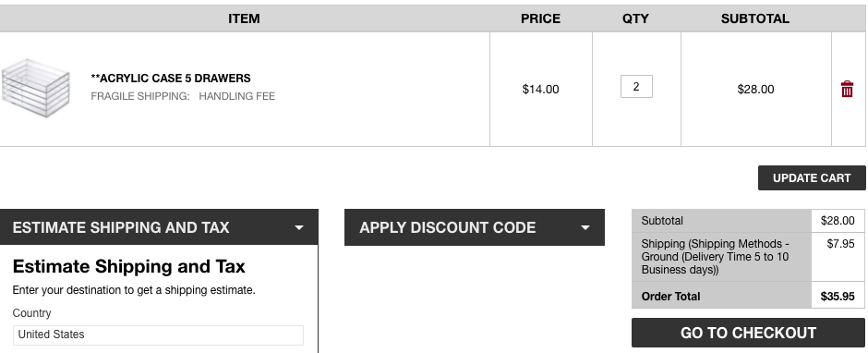
Task: Click the Ground shipping method description
Action: pos(716,257)
